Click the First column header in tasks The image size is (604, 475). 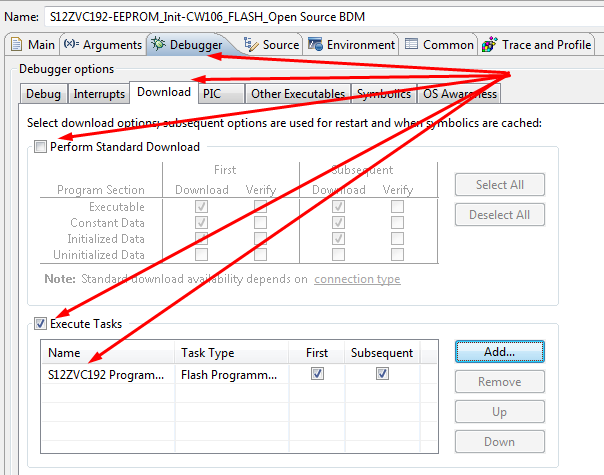[x=317, y=352]
